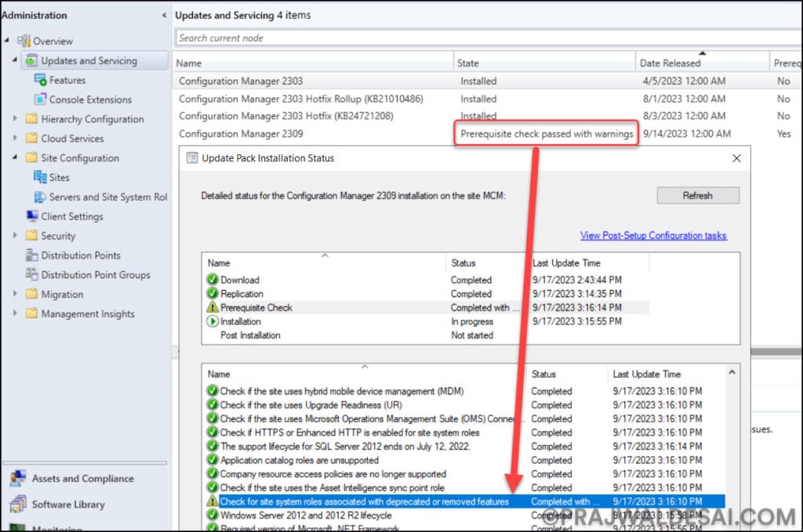Click the check icon beside hybrid MDM check
Image resolution: width=803 pixels, height=532 pixels.
click(212, 391)
